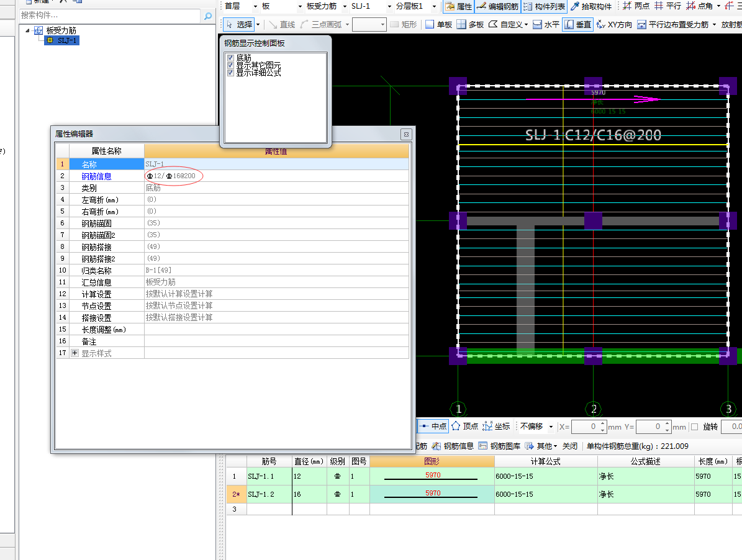Select the 单板 single slab option

(x=438, y=24)
